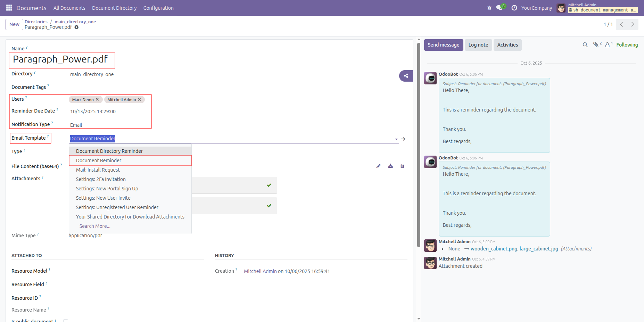Open the large_cabinet.jpg attachment link

tap(539, 249)
